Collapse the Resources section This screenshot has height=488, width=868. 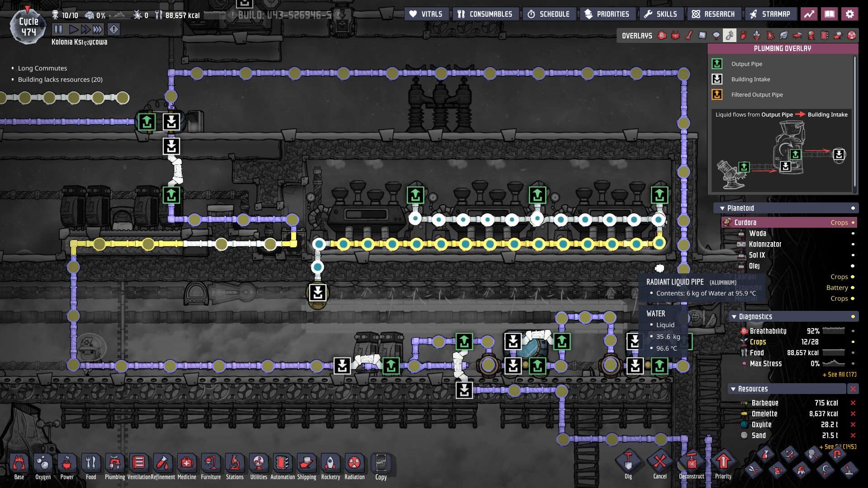[733, 389]
